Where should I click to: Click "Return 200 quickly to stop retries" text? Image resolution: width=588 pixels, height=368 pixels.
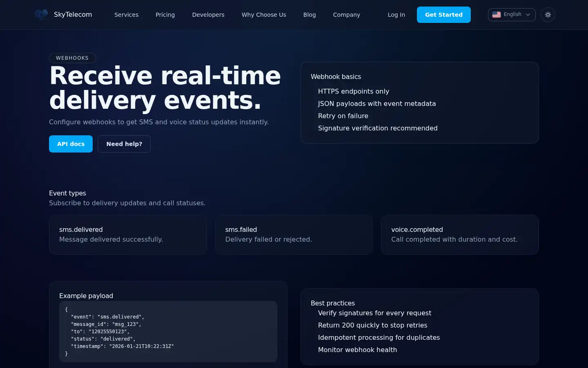tap(373, 325)
